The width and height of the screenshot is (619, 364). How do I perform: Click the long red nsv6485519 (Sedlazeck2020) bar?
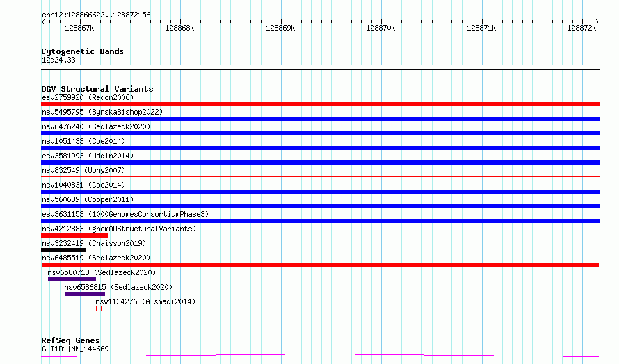coord(320,265)
